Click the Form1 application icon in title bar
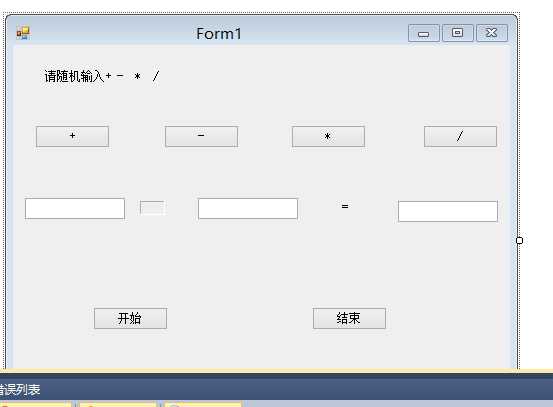 pos(23,33)
